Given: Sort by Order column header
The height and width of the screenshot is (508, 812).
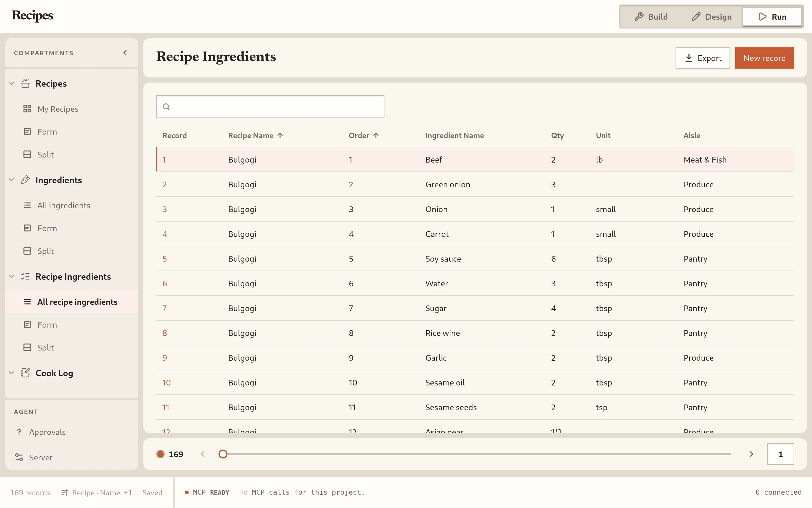Looking at the screenshot, I should (364, 135).
